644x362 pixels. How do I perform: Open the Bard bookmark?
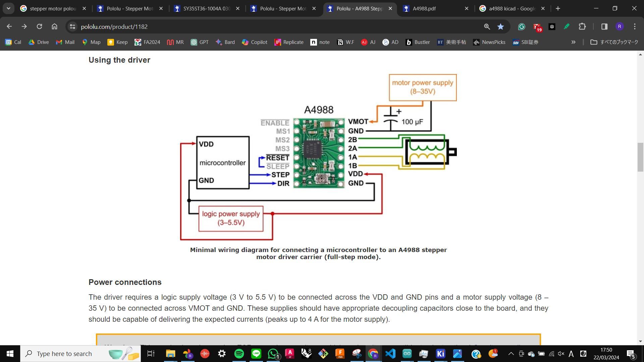point(225,42)
